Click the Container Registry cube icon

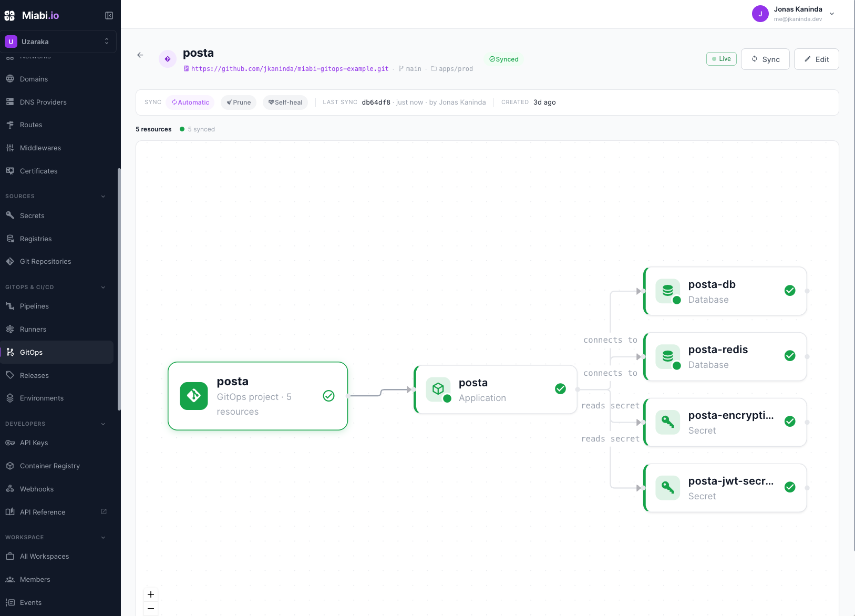tap(10, 466)
